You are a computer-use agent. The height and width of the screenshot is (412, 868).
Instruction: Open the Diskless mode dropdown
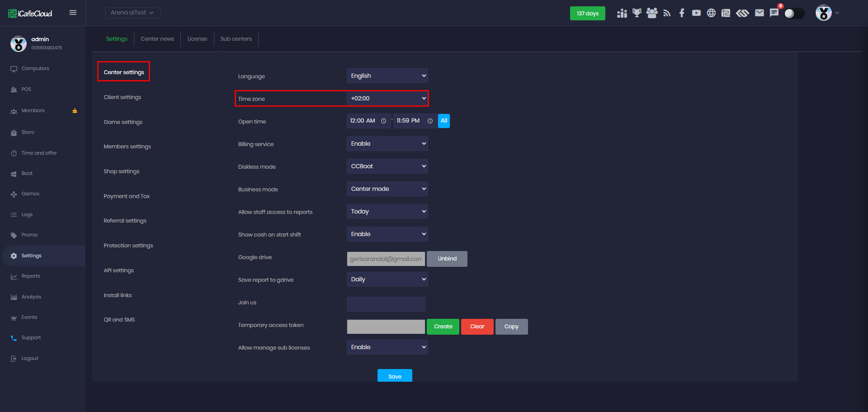pos(387,166)
